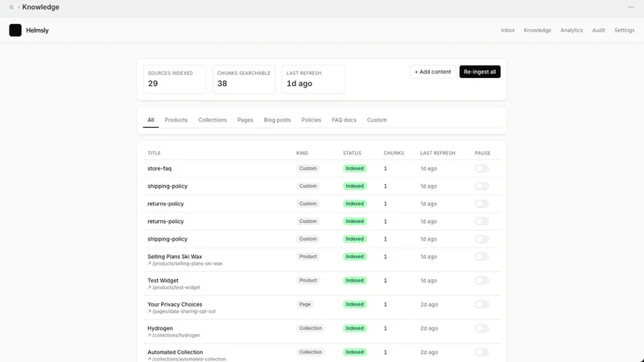Open the three-dot menu in the title bar
This screenshot has width=644, height=362.
630,7
